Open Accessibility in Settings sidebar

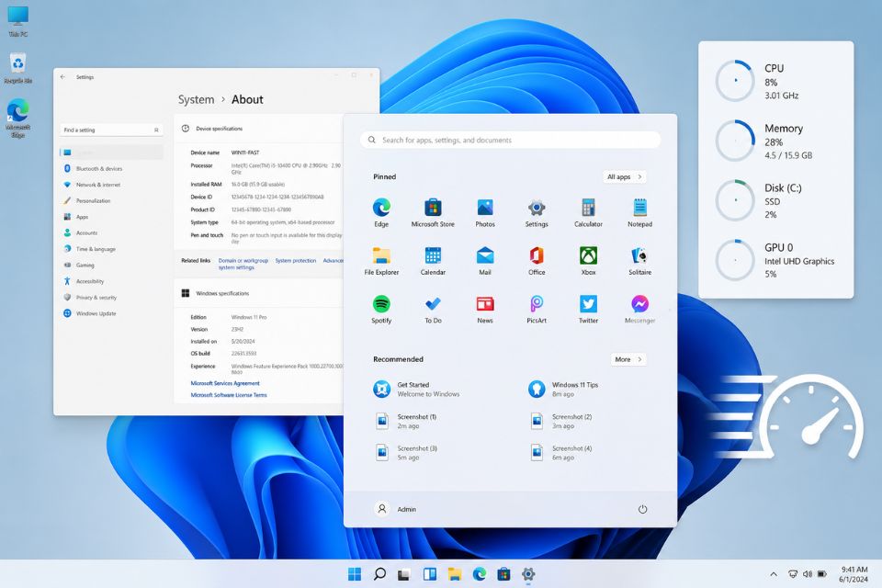click(111, 281)
